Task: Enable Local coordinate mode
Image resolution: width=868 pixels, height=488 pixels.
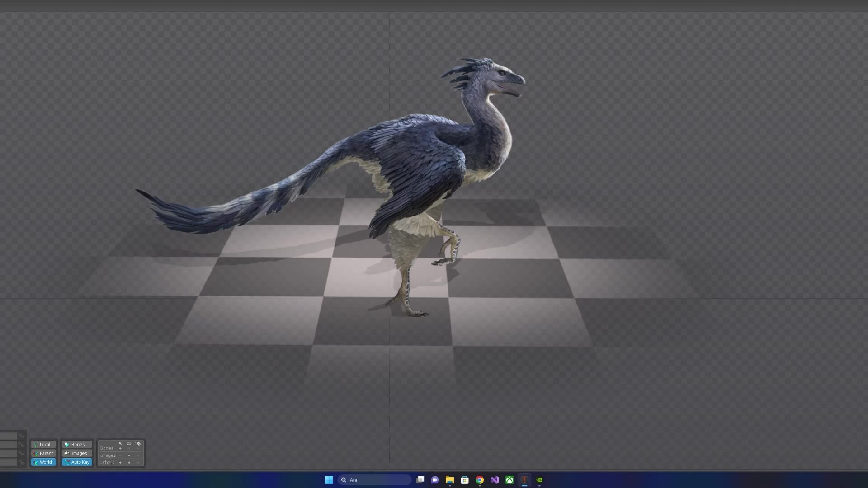Action: (43, 445)
